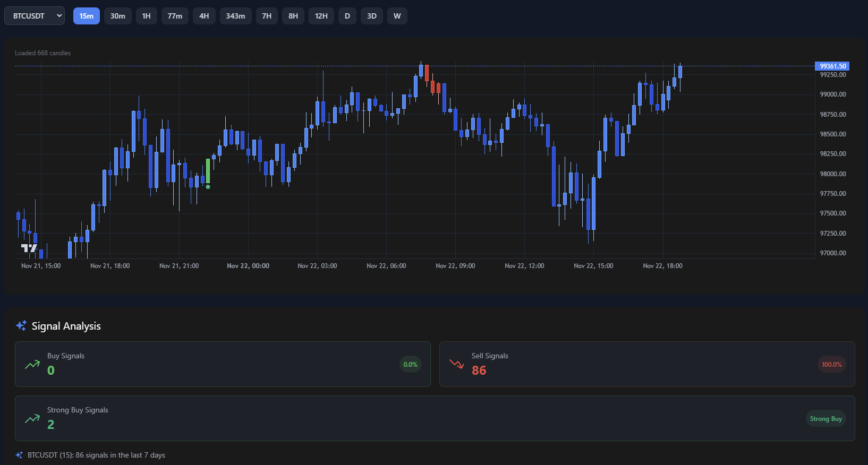Switch to the 30m timeframe
The image size is (868, 465).
(118, 16)
